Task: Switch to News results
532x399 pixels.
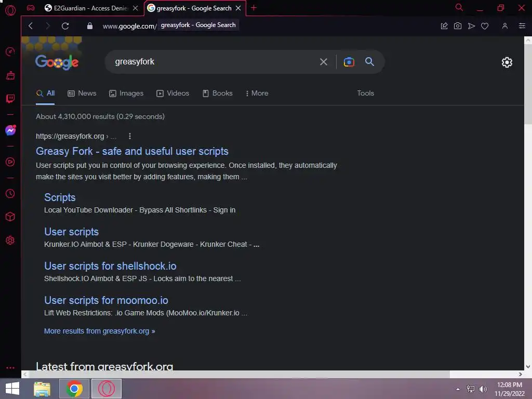Action: 82,94
